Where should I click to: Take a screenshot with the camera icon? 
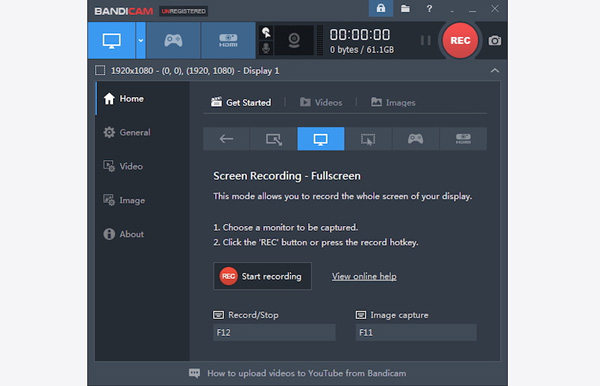point(494,41)
